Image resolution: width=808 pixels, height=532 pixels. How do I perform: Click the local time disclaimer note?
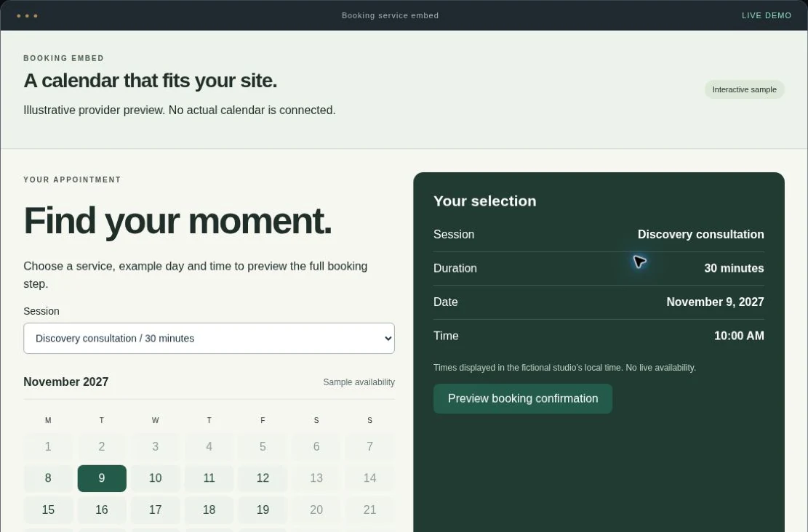pyautogui.click(x=564, y=368)
